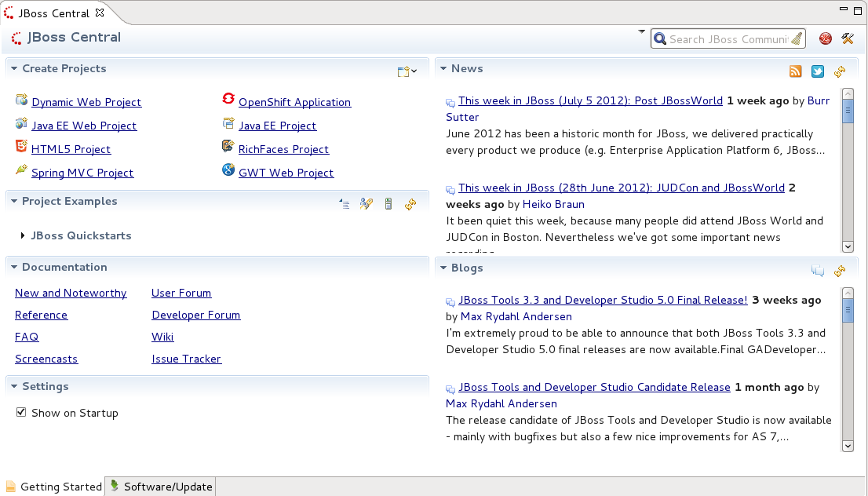The image size is (868, 496).
Task: Collapse the Create Projects section
Action: pyautogui.click(x=14, y=68)
